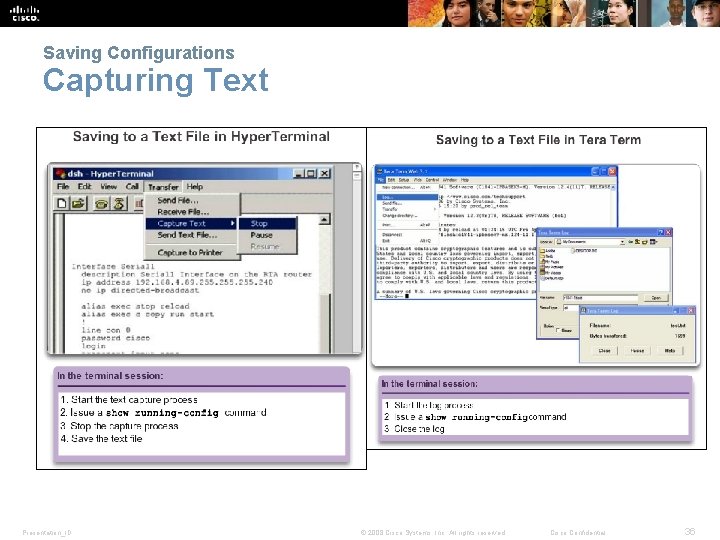Toggle the Binary checkbox in log file dialog
Screen dimensions: 720x540
tap(558, 330)
